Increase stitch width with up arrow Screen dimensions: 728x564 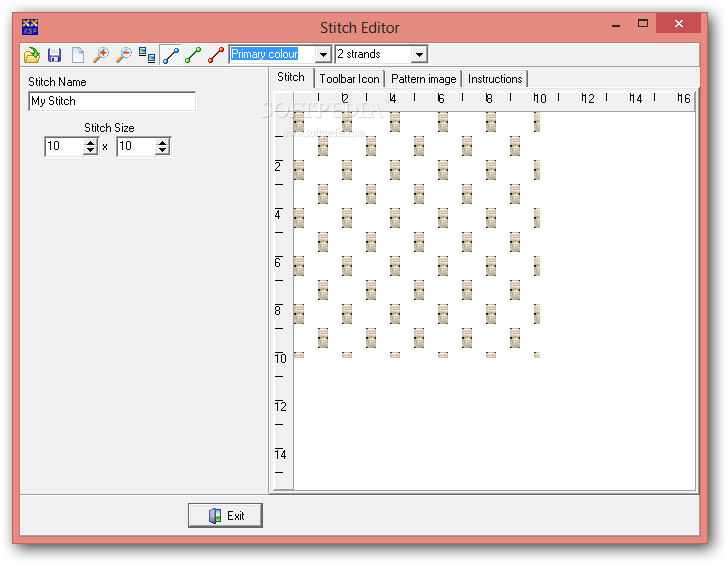click(x=91, y=142)
